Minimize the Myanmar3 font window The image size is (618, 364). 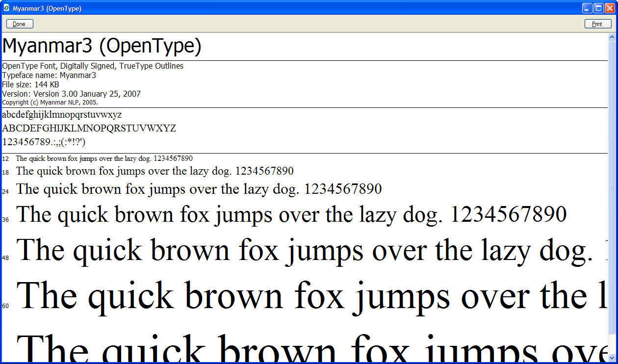(587, 8)
